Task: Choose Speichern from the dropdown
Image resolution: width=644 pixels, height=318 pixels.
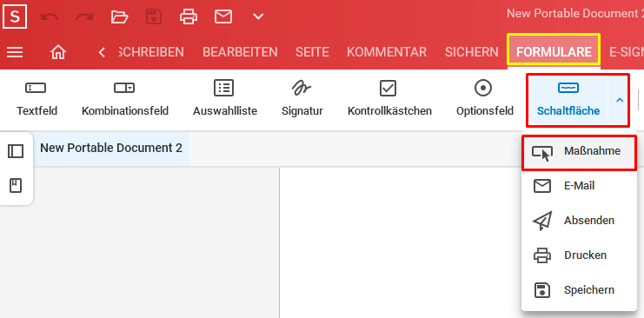Action: pyautogui.click(x=579, y=290)
